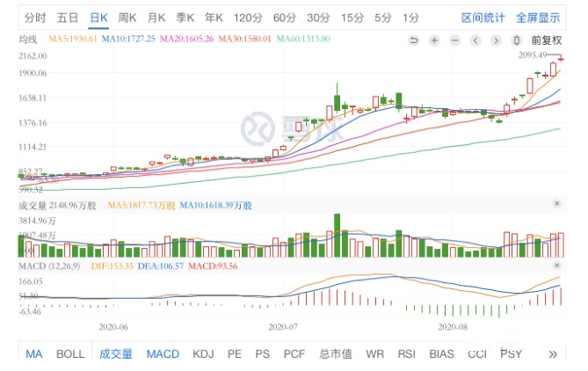The height and width of the screenshot is (371, 588).
Task: Click the MA5:1930.61 legend value
Action: (73, 39)
